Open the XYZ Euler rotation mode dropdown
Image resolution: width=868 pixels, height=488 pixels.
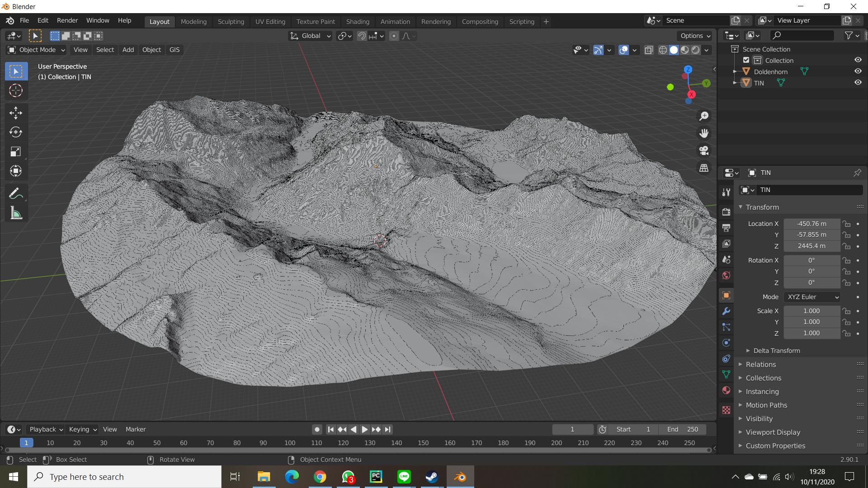point(812,297)
